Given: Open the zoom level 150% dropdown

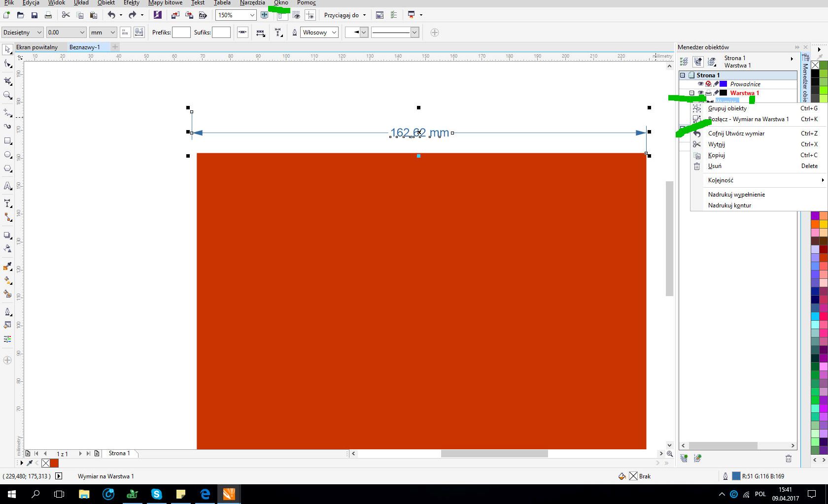Looking at the screenshot, I should 252,15.
